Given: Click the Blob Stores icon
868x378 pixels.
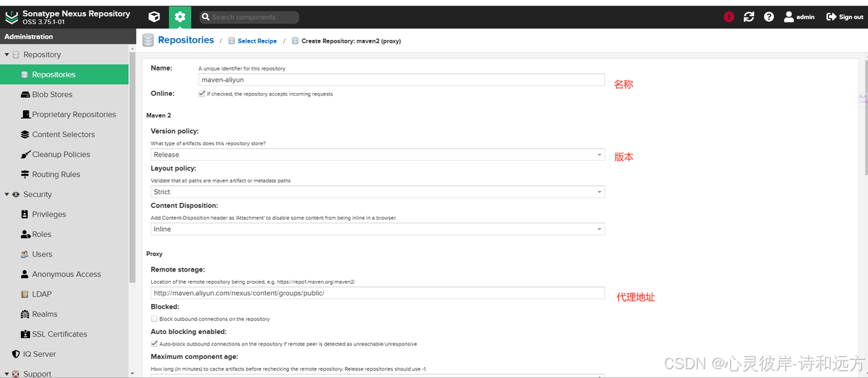Looking at the screenshot, I should pos(25,94).
